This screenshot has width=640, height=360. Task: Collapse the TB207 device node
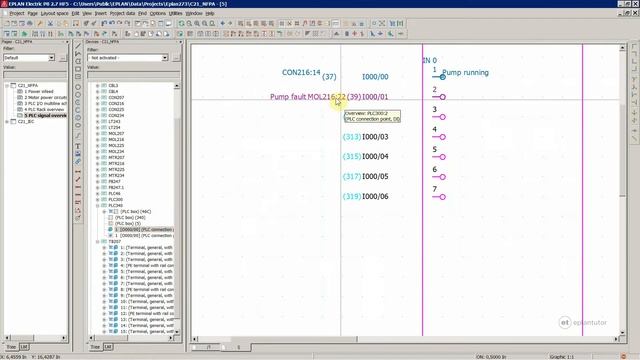(x=98, y=242)
